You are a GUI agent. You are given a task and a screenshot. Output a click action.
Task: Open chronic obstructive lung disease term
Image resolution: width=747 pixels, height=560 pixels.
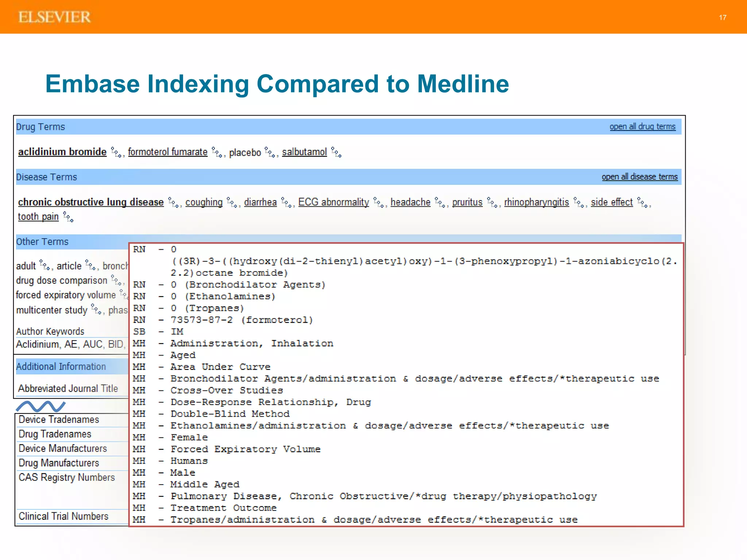click(x=91, y=202)
